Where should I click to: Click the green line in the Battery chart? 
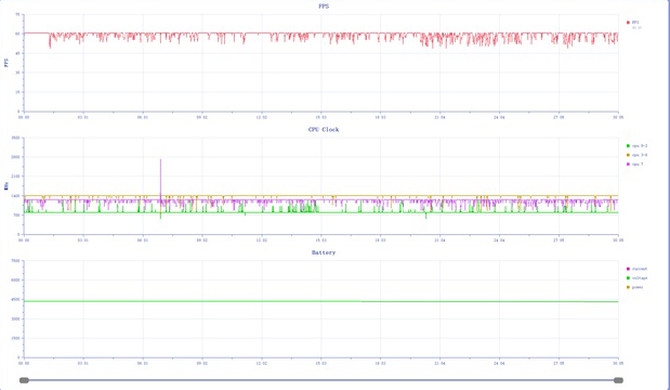321,301
